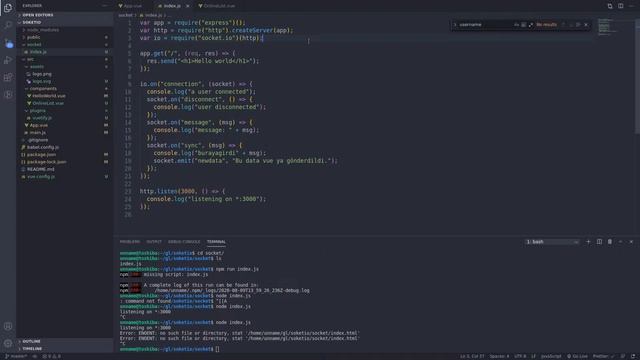Click the open changes icon at top right
This screenshot has height=360, width=640.
(x=610, y=6)
